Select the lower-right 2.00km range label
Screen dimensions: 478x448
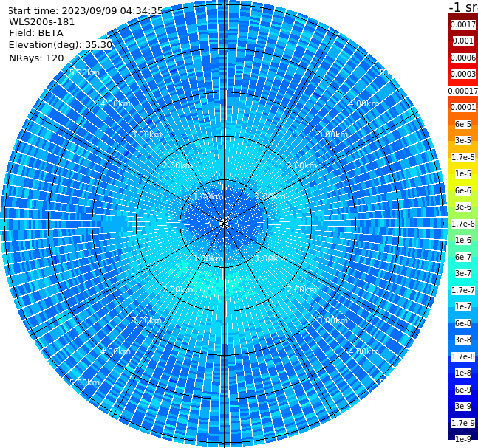point(302,289)
